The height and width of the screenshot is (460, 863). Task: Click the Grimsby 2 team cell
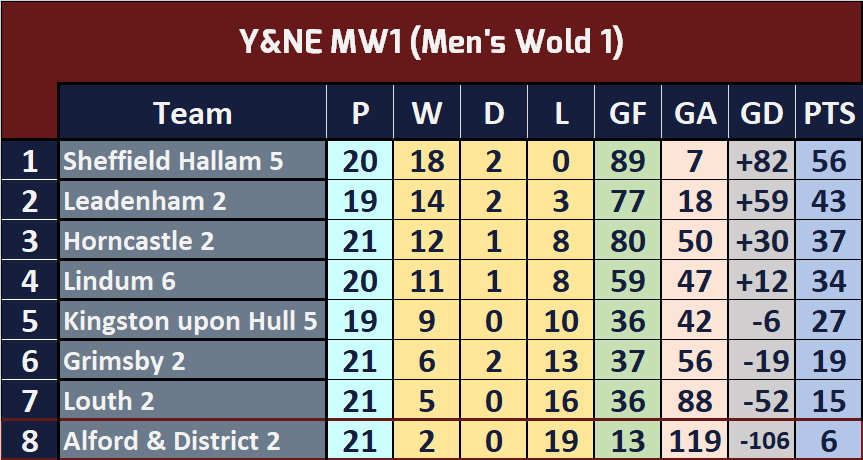pos(192,360)
